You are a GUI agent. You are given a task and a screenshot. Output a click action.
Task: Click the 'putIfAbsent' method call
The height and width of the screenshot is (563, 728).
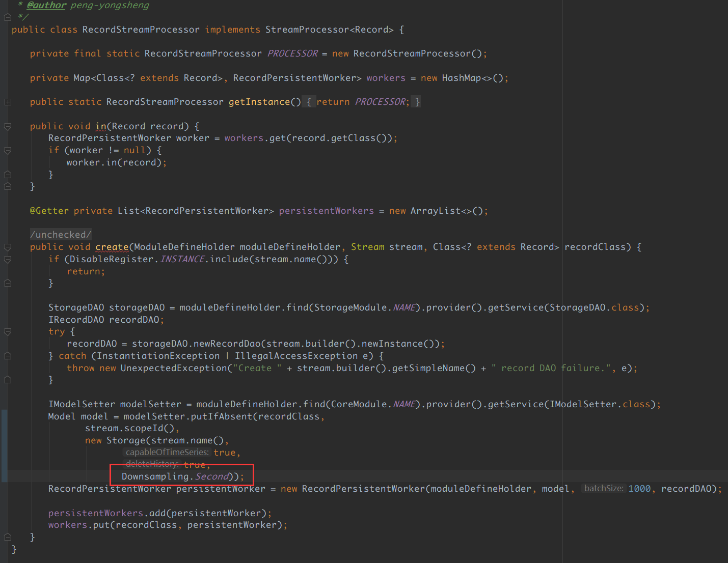[222, 416]
